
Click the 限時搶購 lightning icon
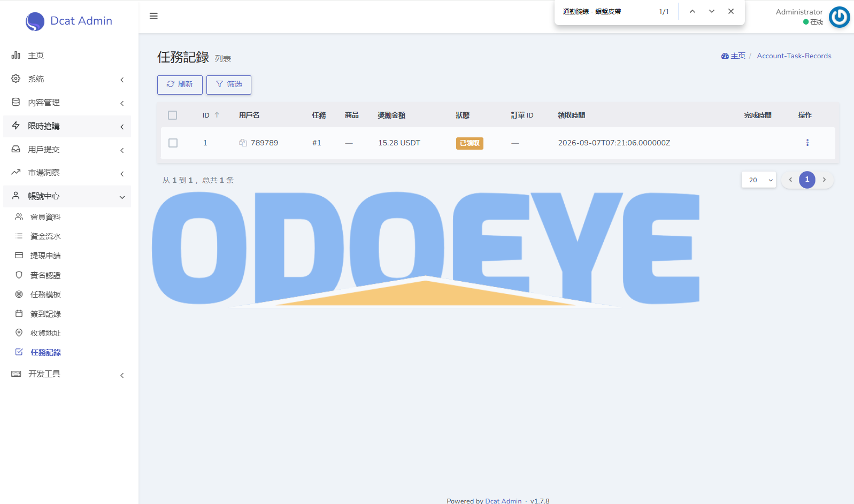[16, 126]
